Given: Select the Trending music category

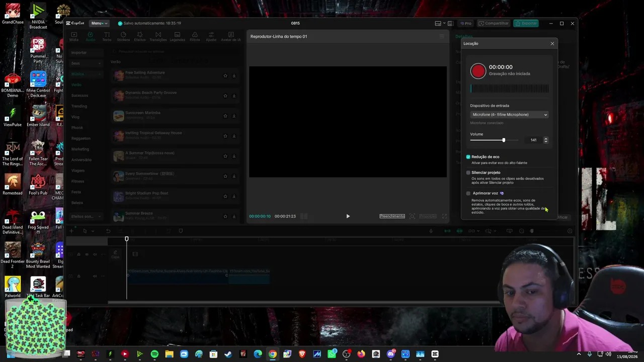Looking at the screenshot, I should tap(79, 106).
